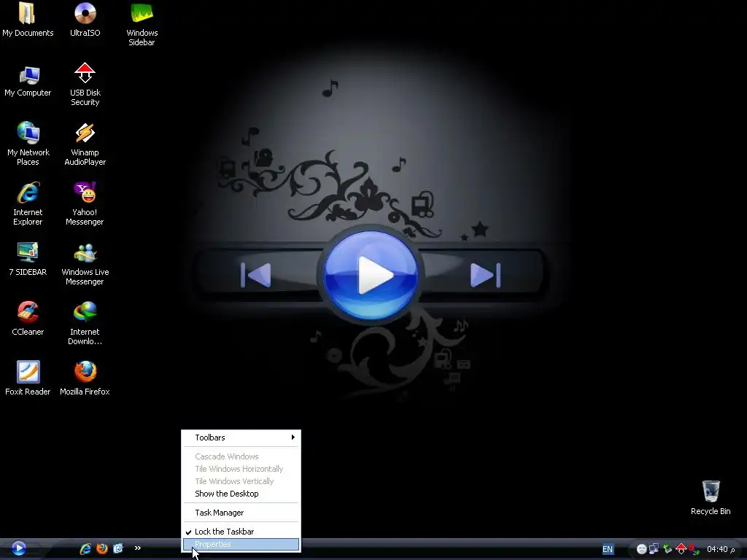The height and width of the screenshot is (560, 747).
Task: Select the Foxit Reader icon
Action: (x=28, y=372)
